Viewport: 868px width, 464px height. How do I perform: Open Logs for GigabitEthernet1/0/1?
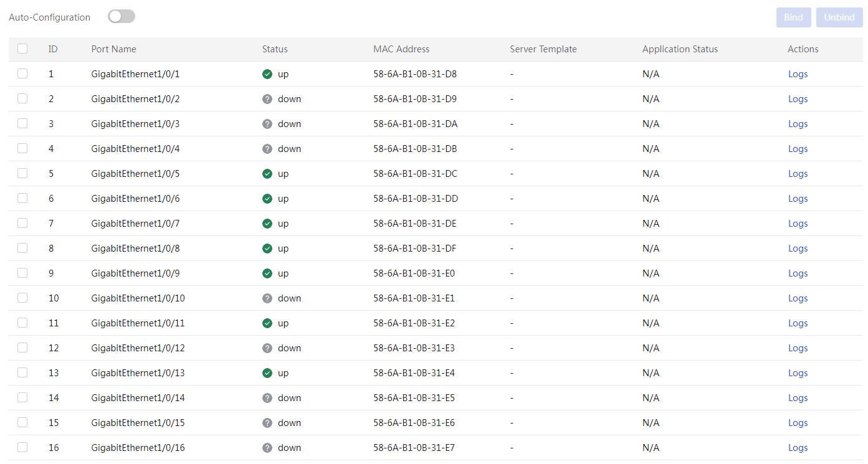point(798,74)
